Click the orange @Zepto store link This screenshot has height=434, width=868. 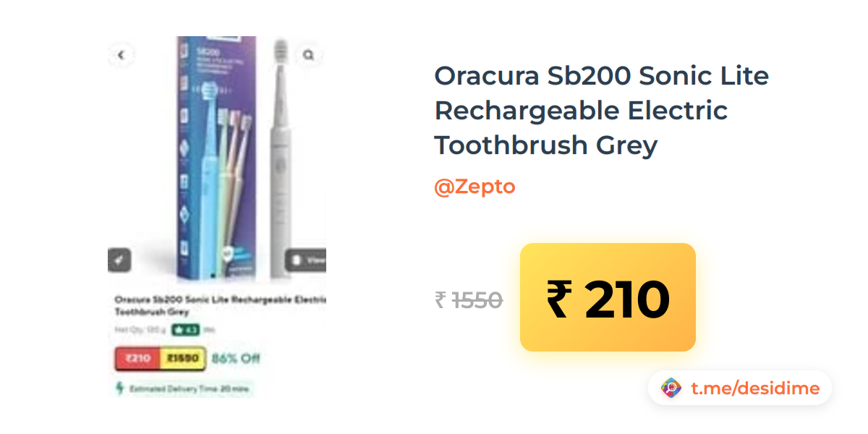point(475,187)
